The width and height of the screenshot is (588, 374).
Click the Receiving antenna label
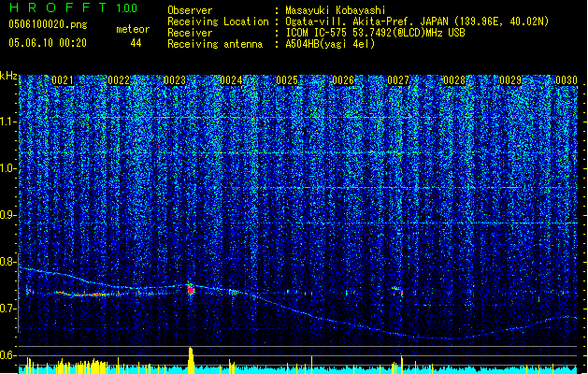click(215, 44)
